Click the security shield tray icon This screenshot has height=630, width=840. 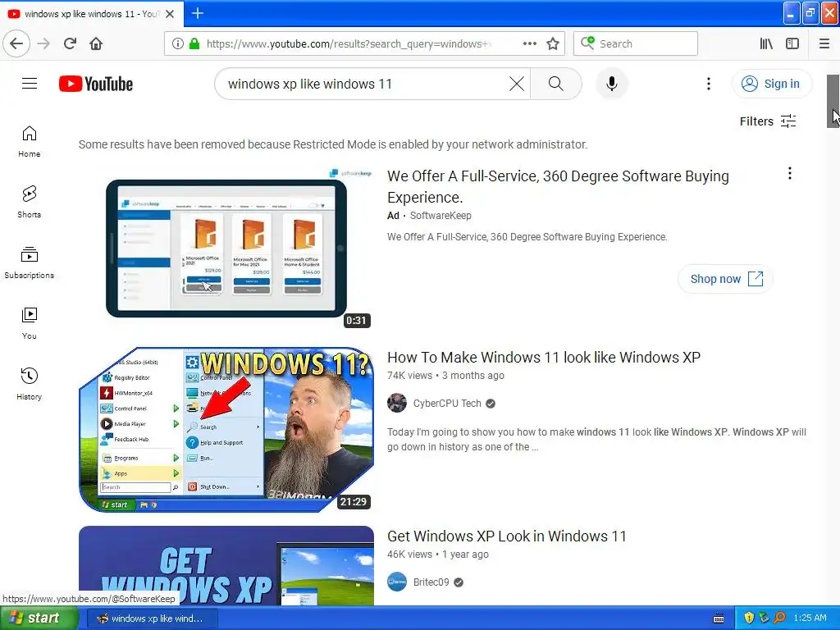pyautogui.click(x=749, y=618)
